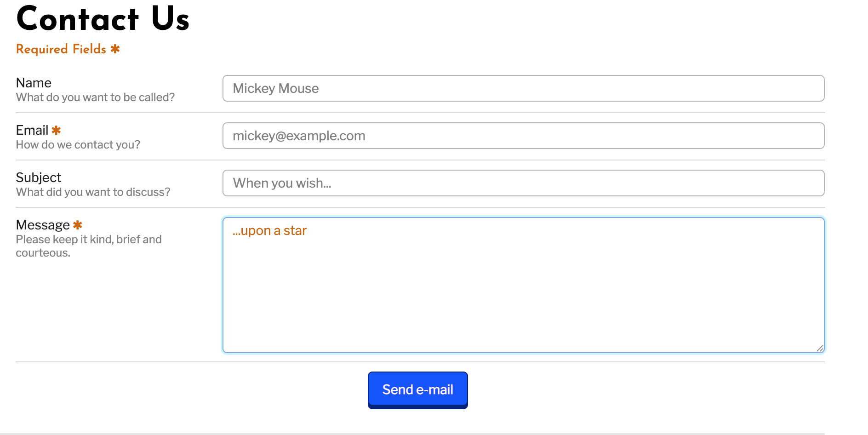This screenshot has height=435, width=868.
Task: Click the required asterisk next to Email
Action: 56,130
